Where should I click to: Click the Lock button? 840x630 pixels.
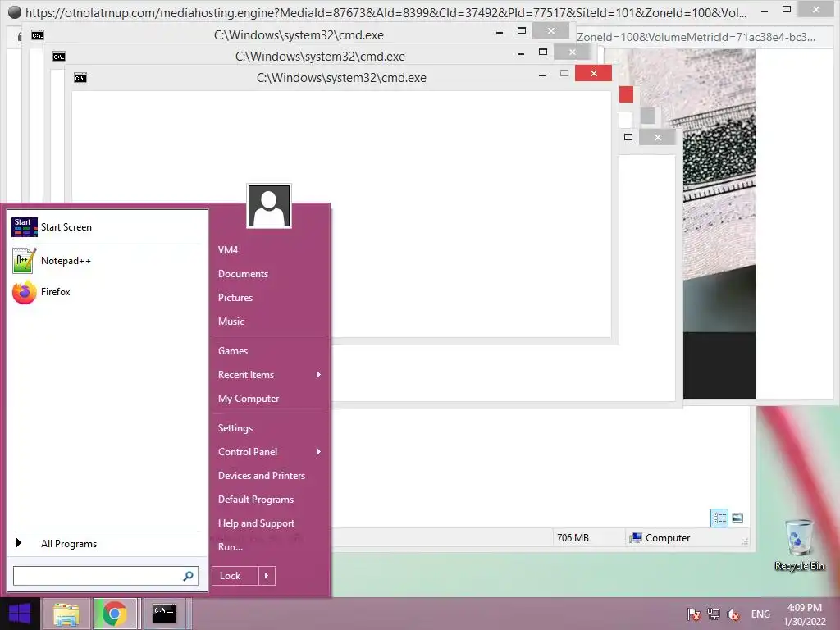click(x=235, y=576)
